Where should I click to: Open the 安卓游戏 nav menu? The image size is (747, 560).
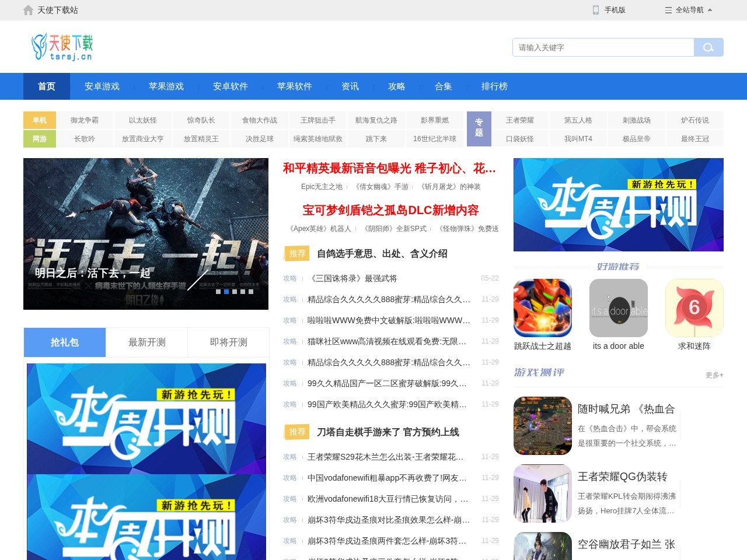click(x=102, y=86)
